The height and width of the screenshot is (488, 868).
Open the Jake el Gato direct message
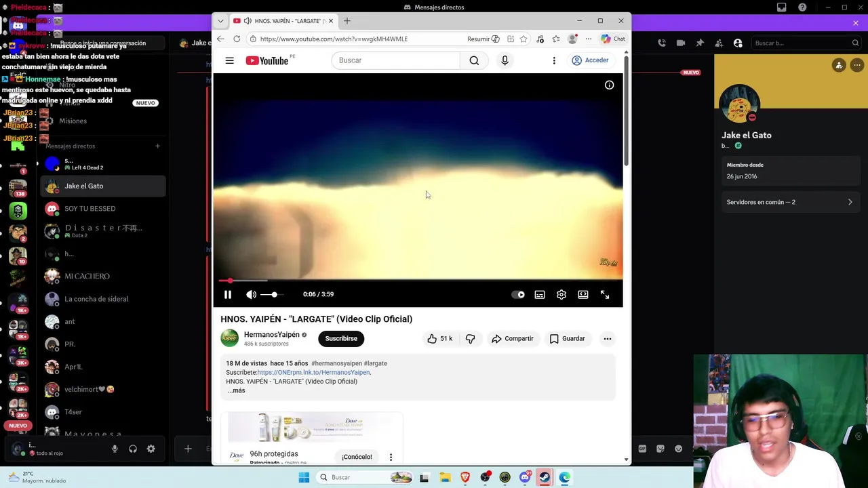pyautogui.click(x=103, y=186)
